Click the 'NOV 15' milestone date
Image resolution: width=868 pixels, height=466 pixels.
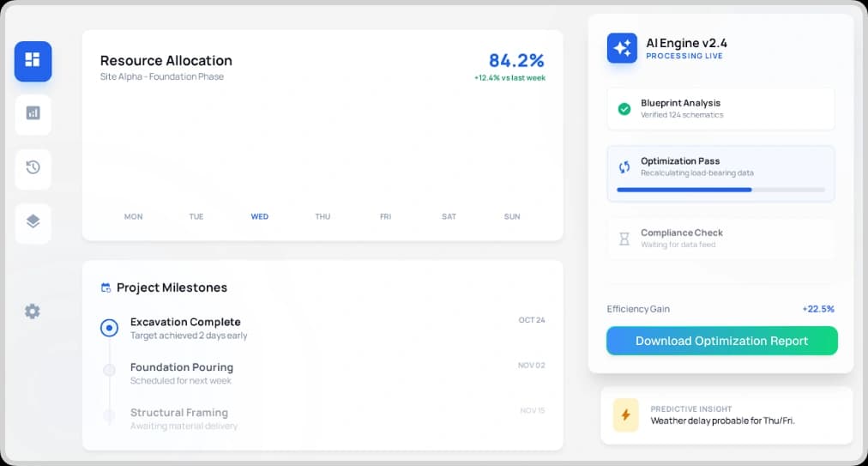pos(533,410)
